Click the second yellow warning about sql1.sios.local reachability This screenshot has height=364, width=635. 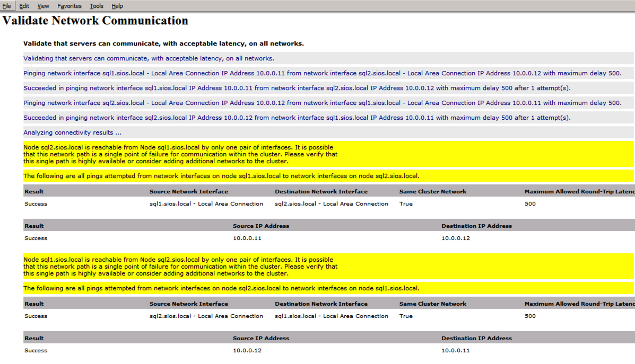click(x=180, y=267)
